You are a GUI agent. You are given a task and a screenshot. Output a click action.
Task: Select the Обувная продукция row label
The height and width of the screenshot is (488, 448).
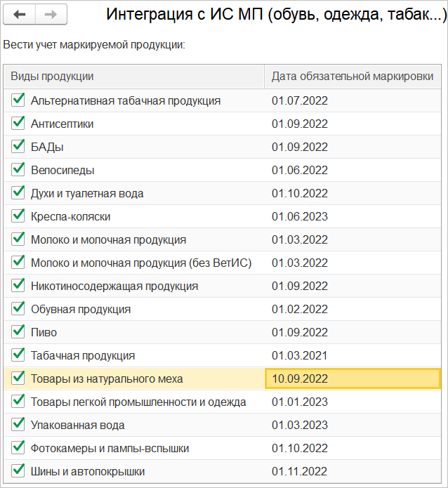point(81,309)
